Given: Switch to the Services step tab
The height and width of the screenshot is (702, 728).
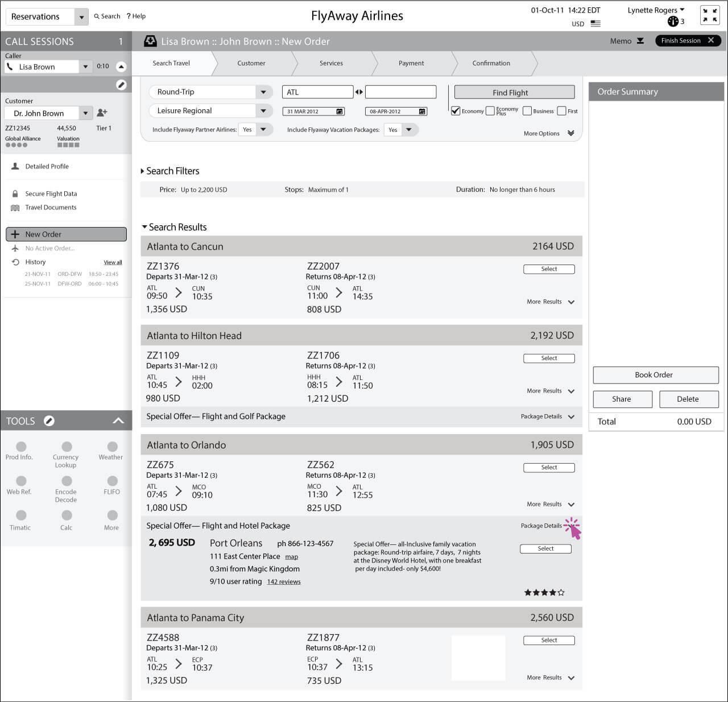Looking at the screenshot, I should pyautogui.click(x=331, y=63).
